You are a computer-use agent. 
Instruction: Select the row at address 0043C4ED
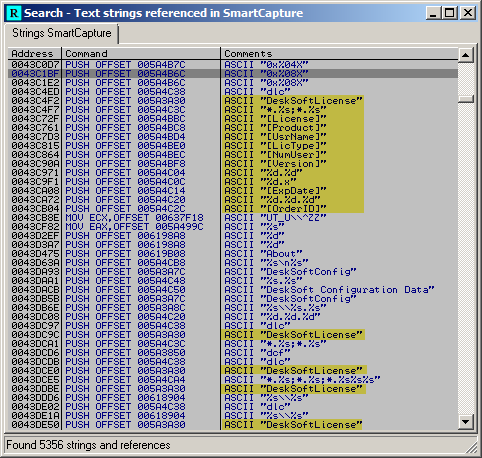[233, 92]
